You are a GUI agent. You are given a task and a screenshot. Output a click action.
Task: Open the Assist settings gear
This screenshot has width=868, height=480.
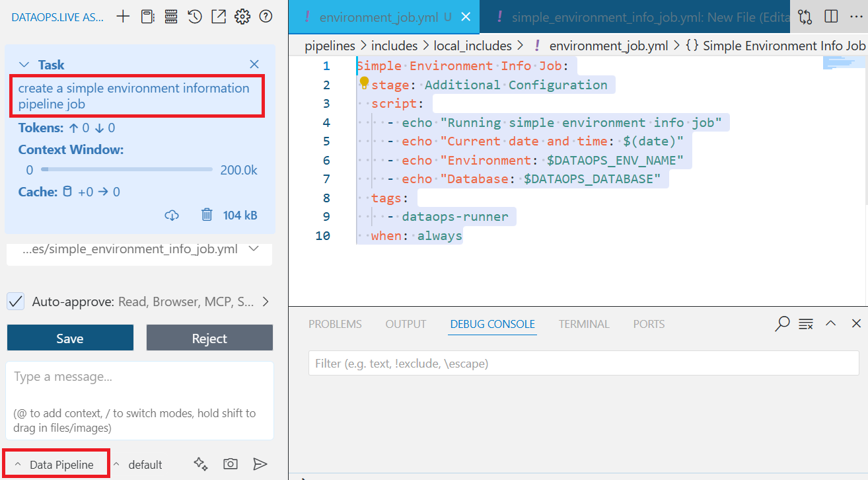coord(242,17)
